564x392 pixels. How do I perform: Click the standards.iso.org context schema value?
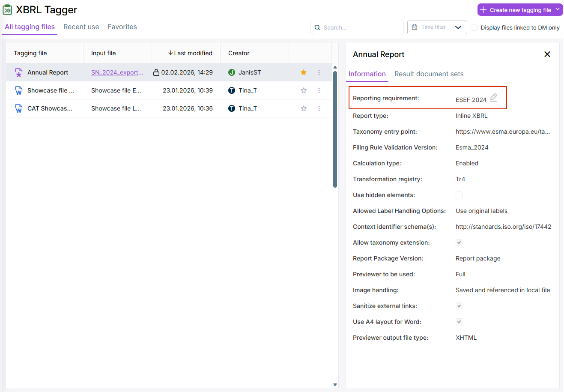coord(504,227)
